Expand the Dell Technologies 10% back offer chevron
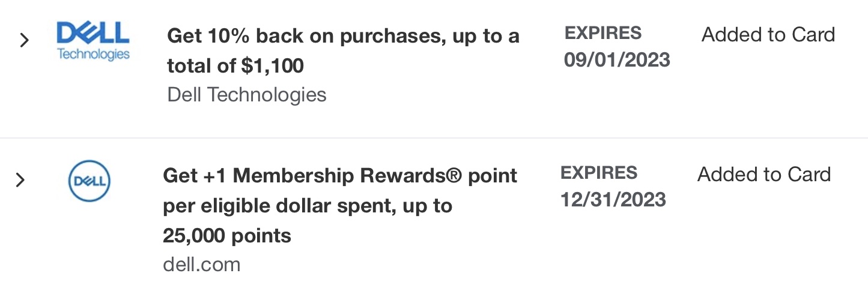868x306 pixels. 24,40
